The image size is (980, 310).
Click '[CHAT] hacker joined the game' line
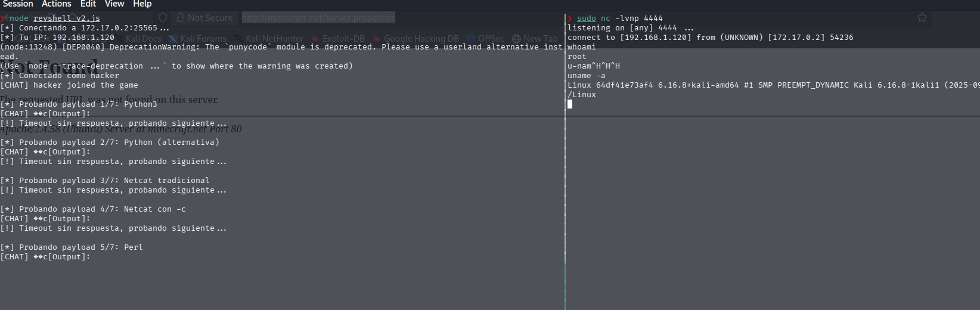[x=69, y=85]
